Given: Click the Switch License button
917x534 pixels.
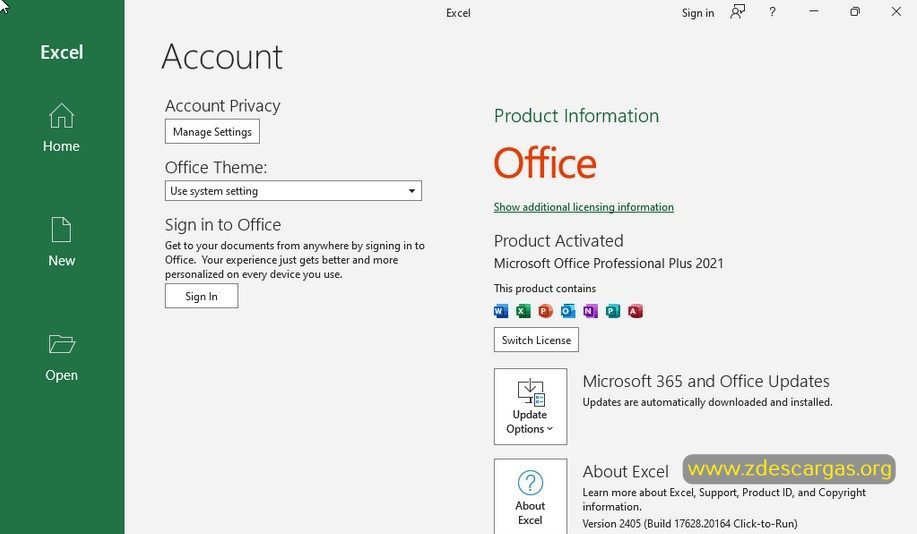Looking at the screenshot, I should (x=536, y=340).
